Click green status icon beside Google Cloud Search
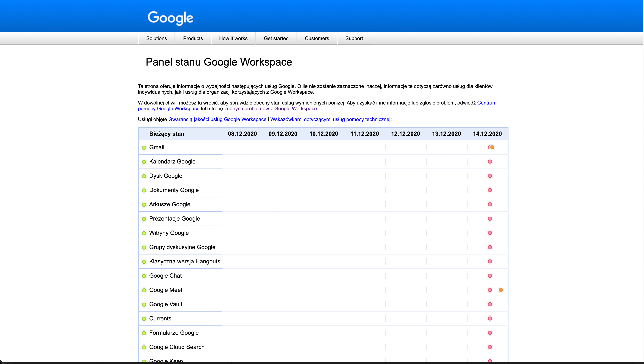644x364 pixels. [x=144, y=347]
